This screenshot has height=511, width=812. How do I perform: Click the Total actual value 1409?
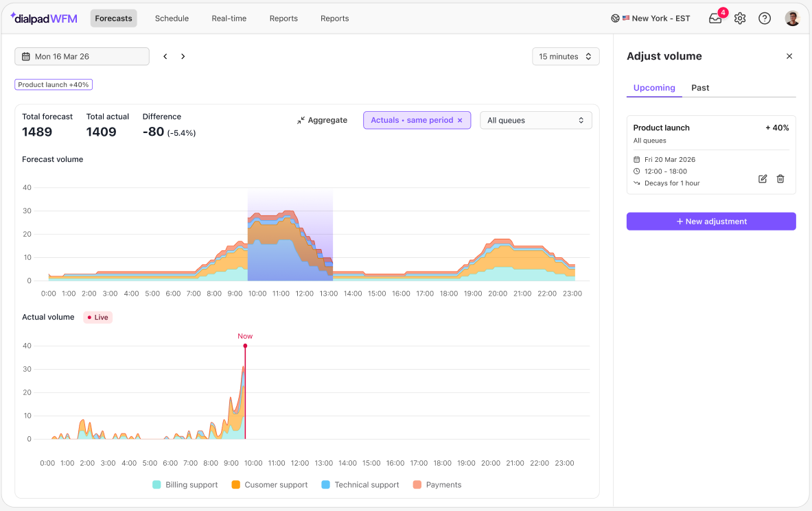[101, 132]
